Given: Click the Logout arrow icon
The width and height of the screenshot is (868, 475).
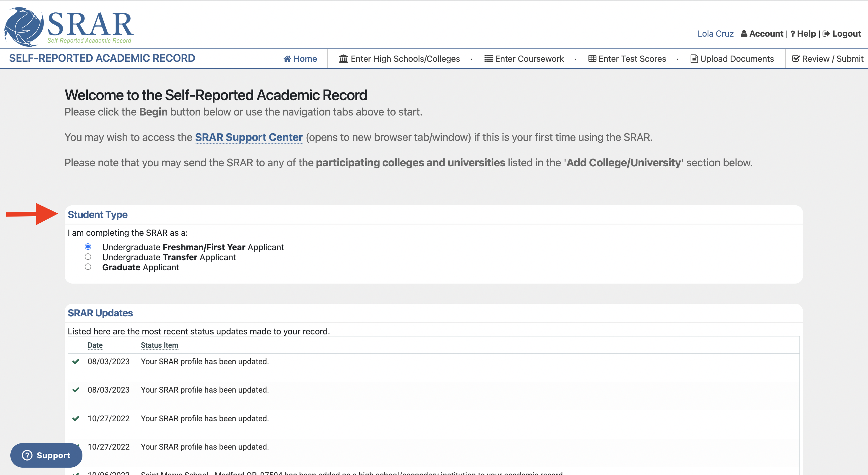Looking at the screenshot, I should (x=826, y=34).
